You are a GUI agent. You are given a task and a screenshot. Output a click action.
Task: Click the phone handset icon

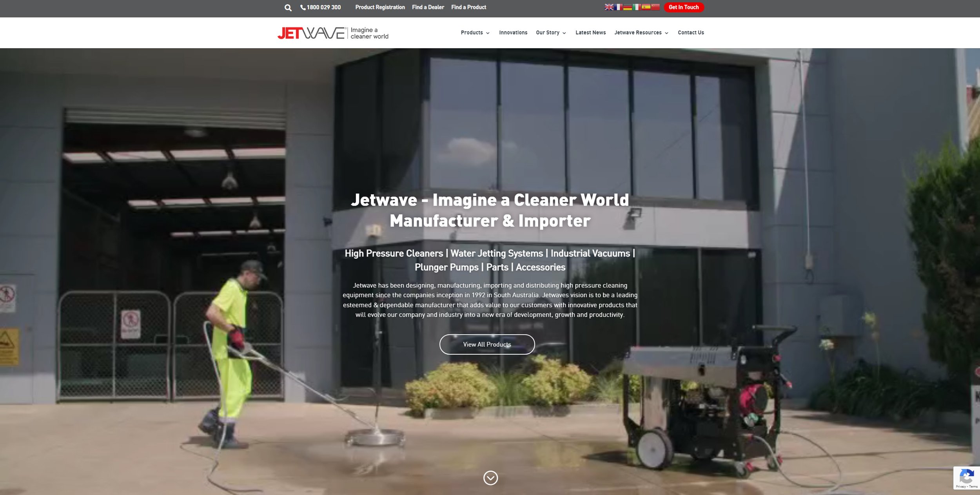(303, 7)
